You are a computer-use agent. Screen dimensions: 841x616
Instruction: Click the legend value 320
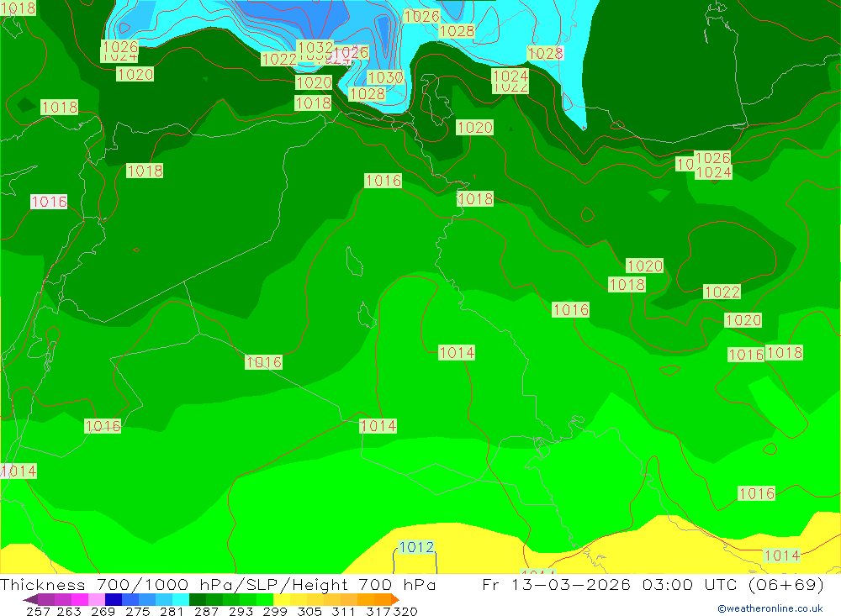click(x=405, y=611)
